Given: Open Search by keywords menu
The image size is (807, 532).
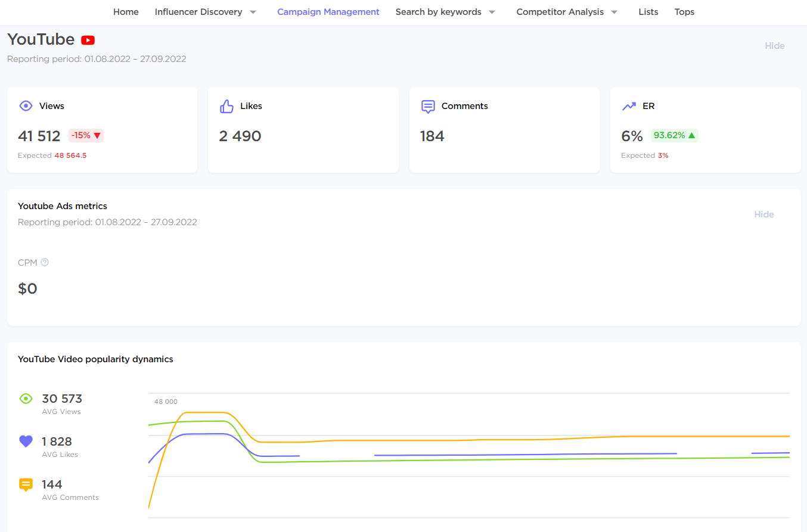Looking at the screenshot, I should tap(439, 12).
